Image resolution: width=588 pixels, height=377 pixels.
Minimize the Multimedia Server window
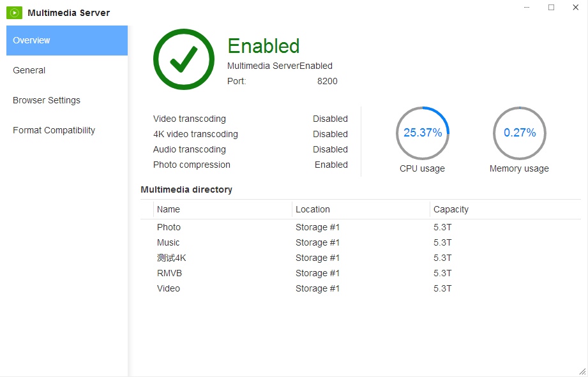(527, 8)
